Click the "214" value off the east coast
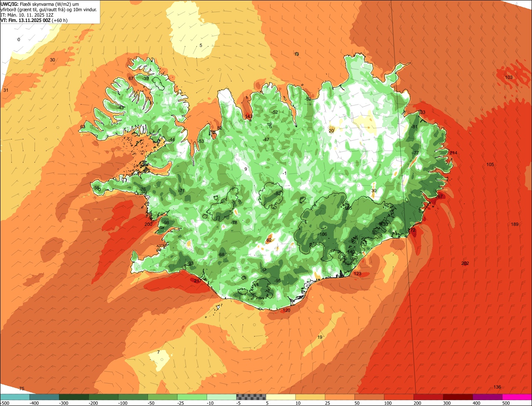 453,153
